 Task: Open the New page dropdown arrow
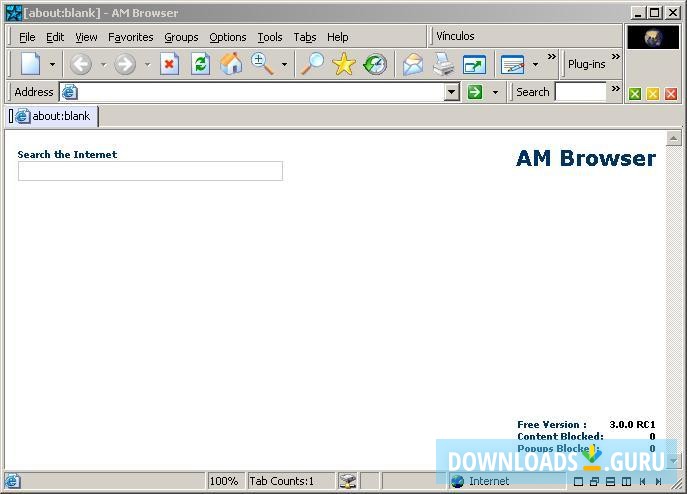53,64
